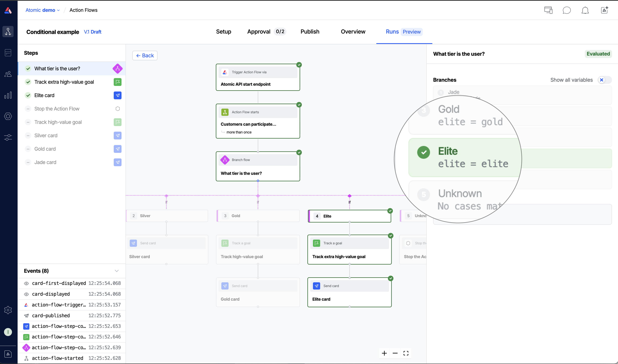The height and width of the screenshot is (364, 618).
Task: Open the customers sidebar icon
Action: [x=8, y=74]
